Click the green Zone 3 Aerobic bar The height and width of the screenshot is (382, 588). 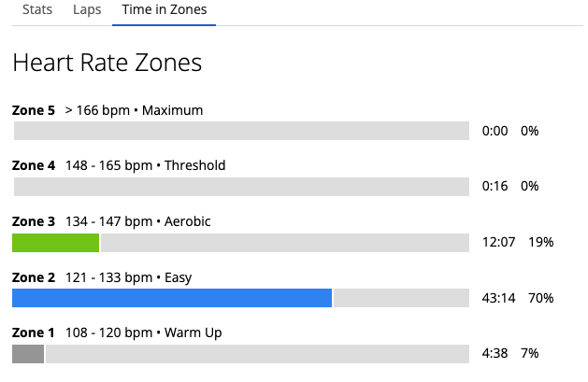55,243
